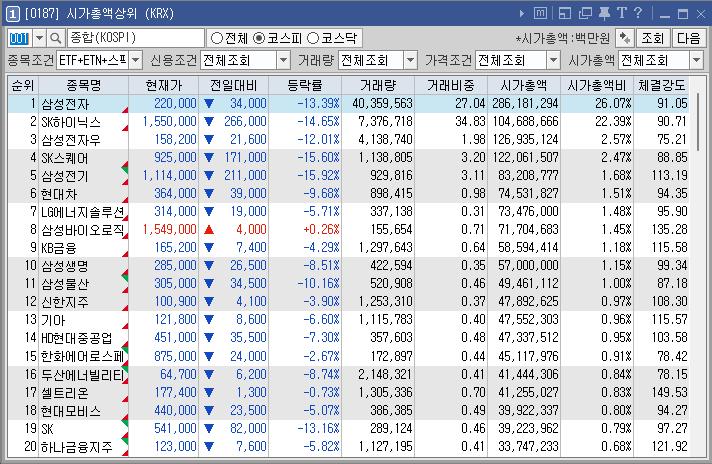Sort by the 현재가 column header
712x464 pixels.
click(163, 85)
